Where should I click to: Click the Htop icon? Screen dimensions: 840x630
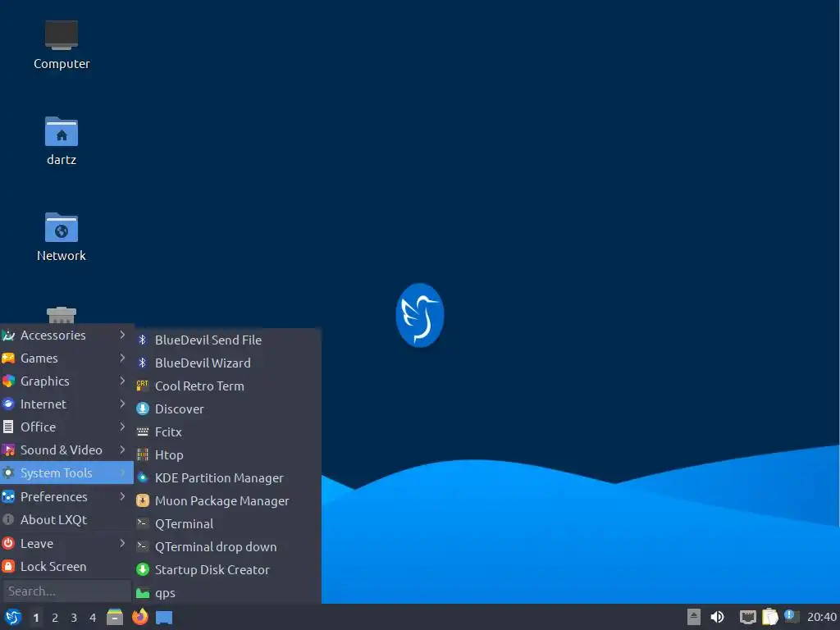[x=142, y=454]
